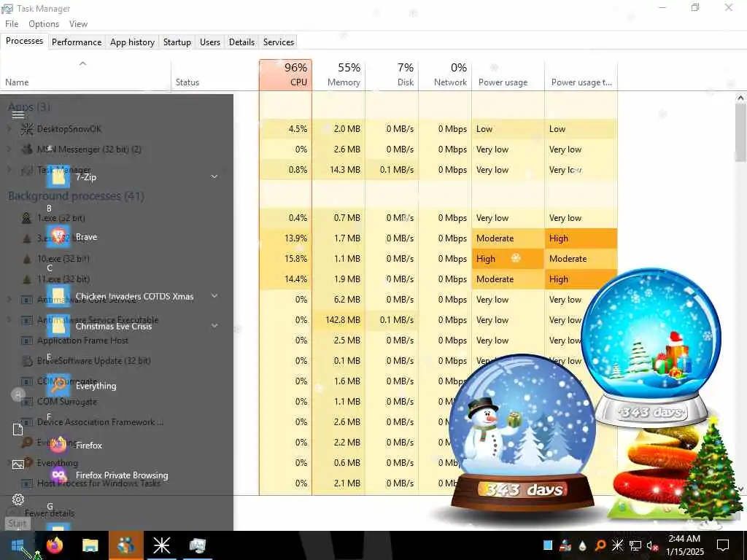The width and height of the screenshot is (747, 560).
Task: Click the letter B section header
Action: pyautogui.click(x=49, y=208)
